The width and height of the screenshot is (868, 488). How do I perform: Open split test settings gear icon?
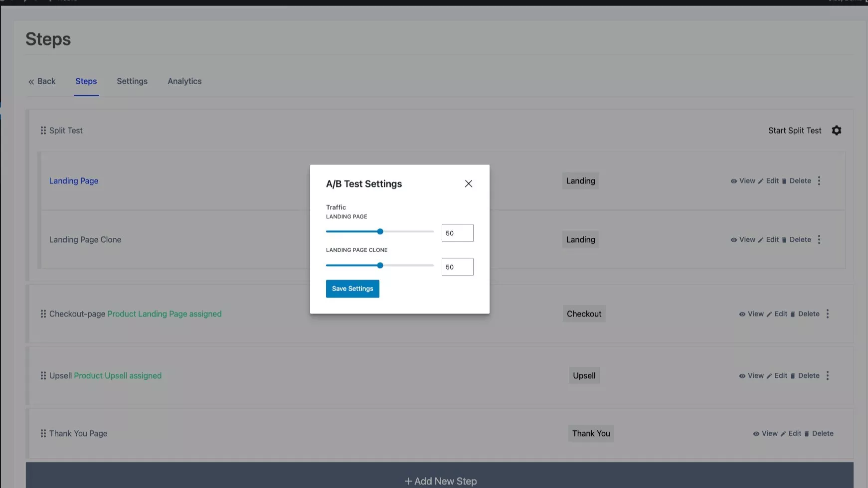[836, 131]
